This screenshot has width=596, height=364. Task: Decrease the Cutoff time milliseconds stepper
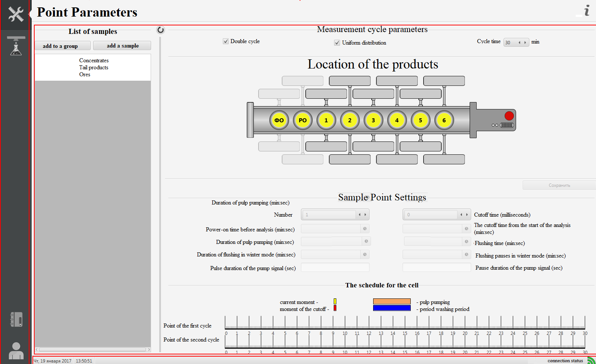pyautogui.click(x=461, y=214)
